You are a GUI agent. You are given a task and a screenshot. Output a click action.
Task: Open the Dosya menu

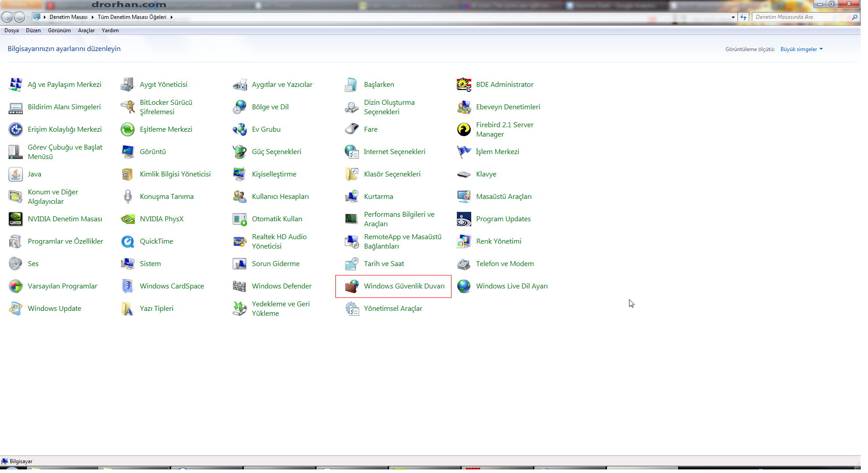click(x=12, y=30)
